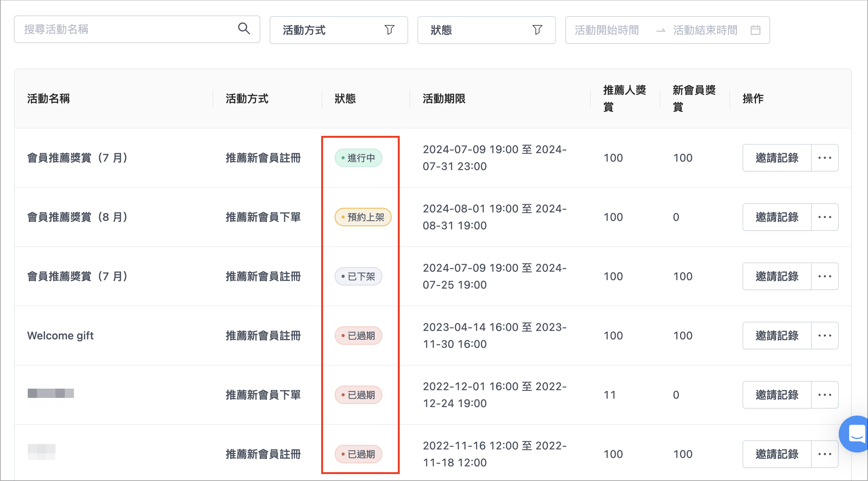Open more options for the 2022-12-01 row

pos(825,395)
